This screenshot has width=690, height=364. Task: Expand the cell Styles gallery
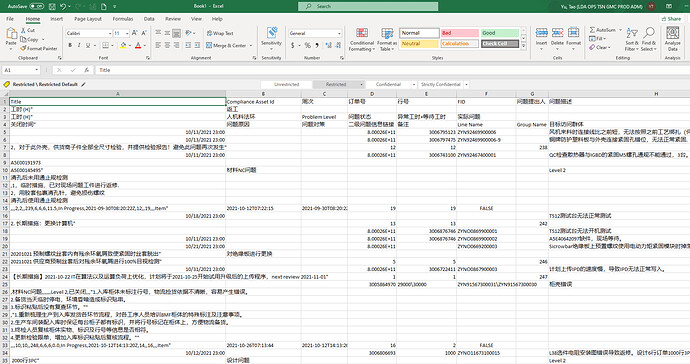pyautogui.click(x=524, y=45)
